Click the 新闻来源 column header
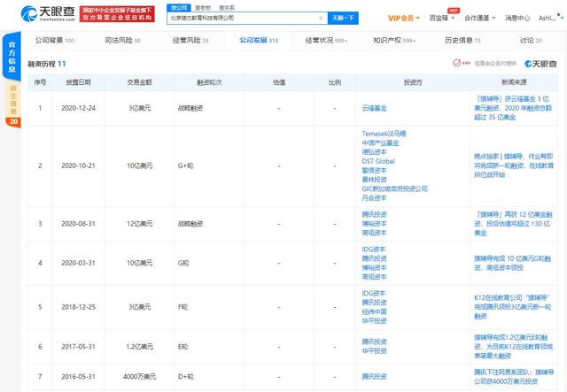The width and height of the screenshot is (567, 392). pyautogui.click(x=514, y=82)
